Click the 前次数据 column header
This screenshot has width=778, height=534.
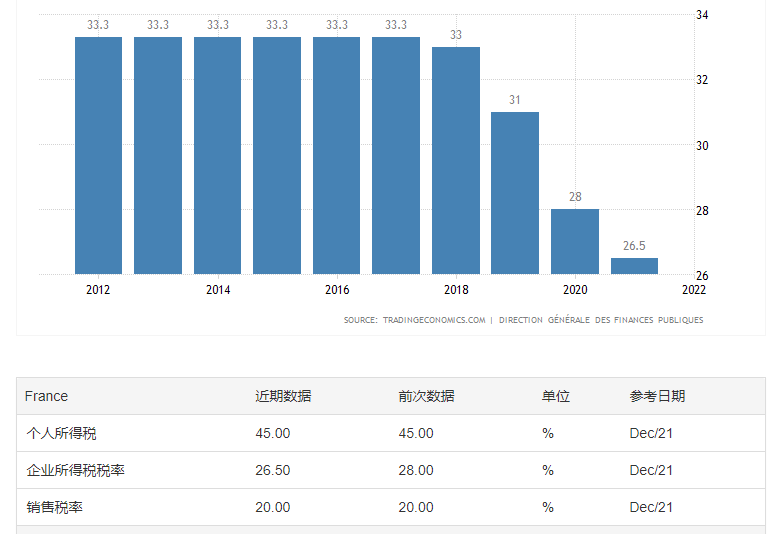pos(426,396)
